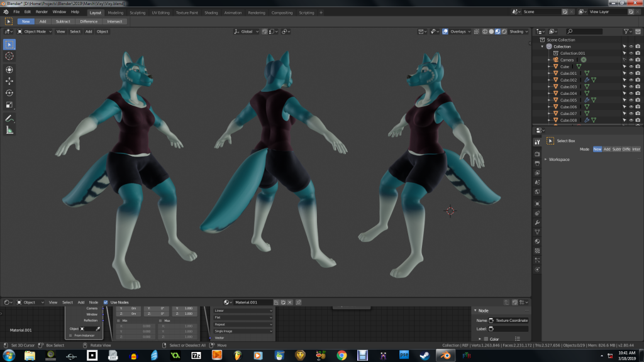Screen dimensions: 644x362
Task: Activate the Measure tool
Action: point(9,130)
